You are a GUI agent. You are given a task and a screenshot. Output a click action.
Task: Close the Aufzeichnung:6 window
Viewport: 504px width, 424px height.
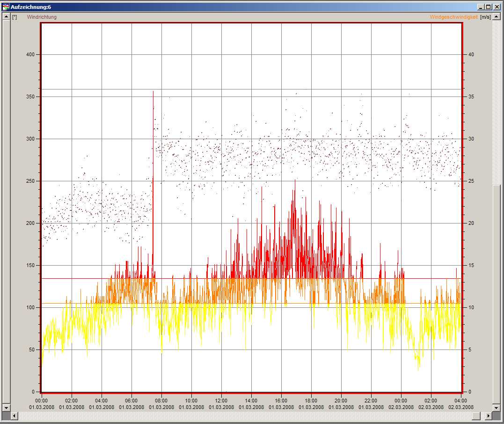(497, 7)
